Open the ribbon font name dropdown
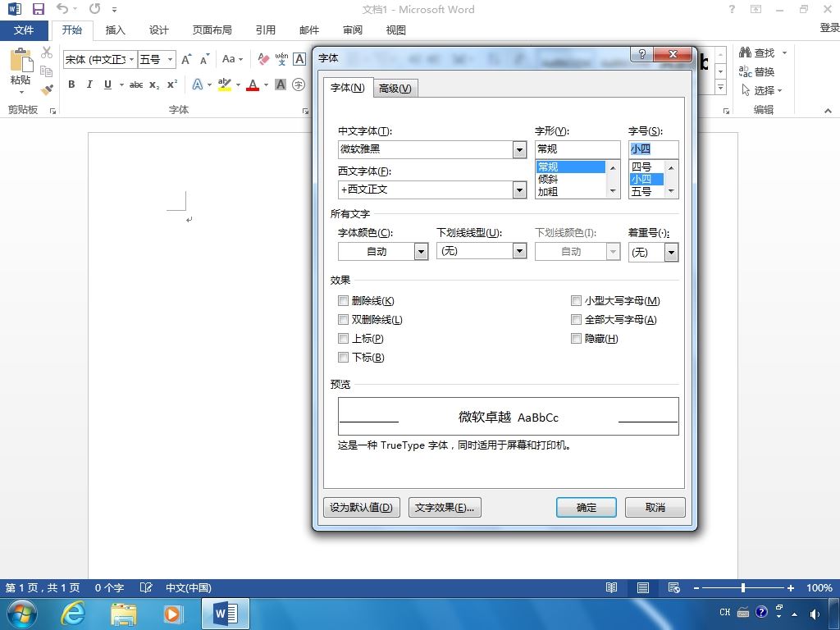Image resolution: width=840 pixels, height=630 pixels. click(132, 59)
